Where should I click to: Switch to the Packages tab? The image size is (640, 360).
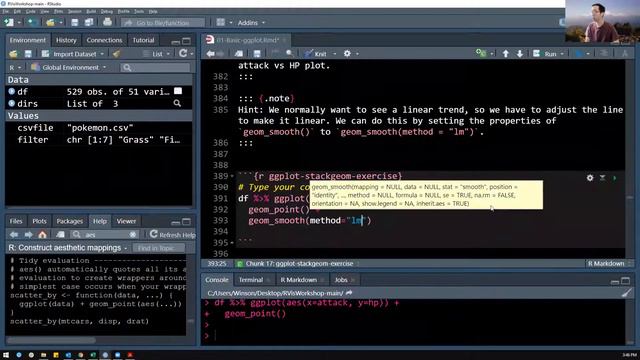pos(69,221)
